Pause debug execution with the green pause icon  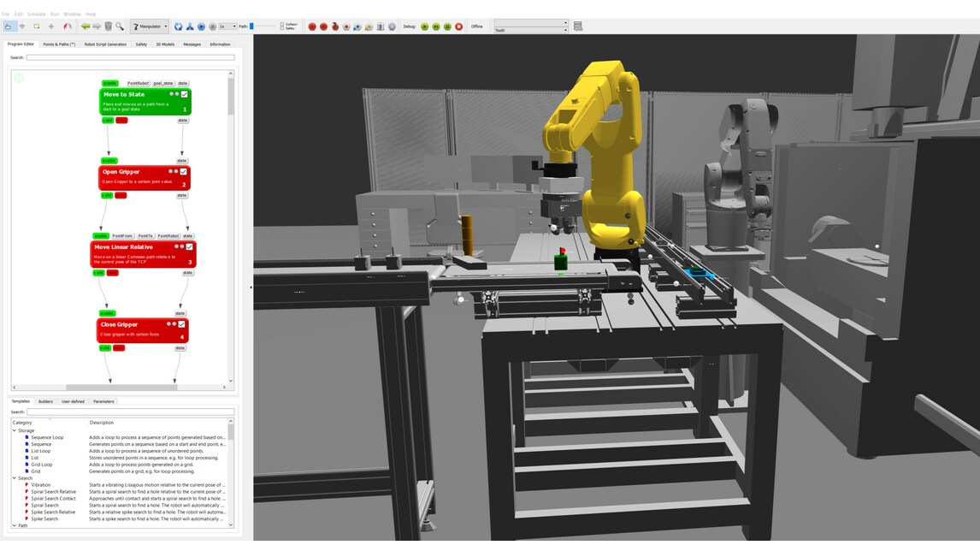(448, 27)
